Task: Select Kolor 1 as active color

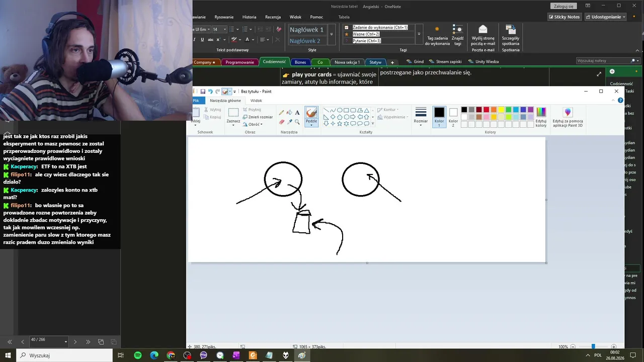Action: (439, 117)
